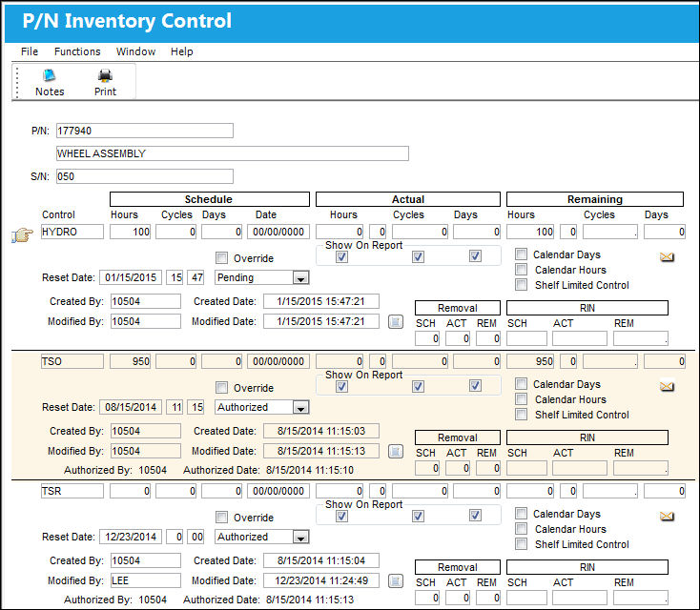Open TSR Authorized status dropdown
Image resolution: width=700 pixels, height=610 pixels.
(x=301, y=538)
